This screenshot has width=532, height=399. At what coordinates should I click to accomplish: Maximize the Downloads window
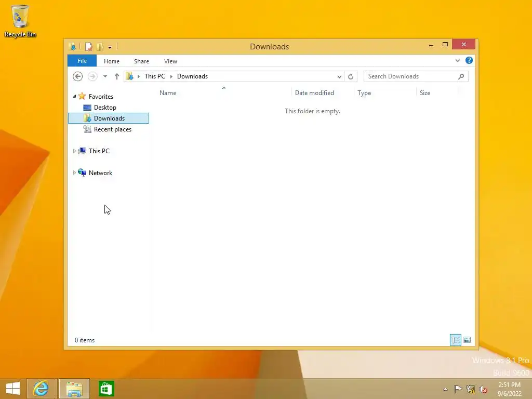click(x=445, y=45)
